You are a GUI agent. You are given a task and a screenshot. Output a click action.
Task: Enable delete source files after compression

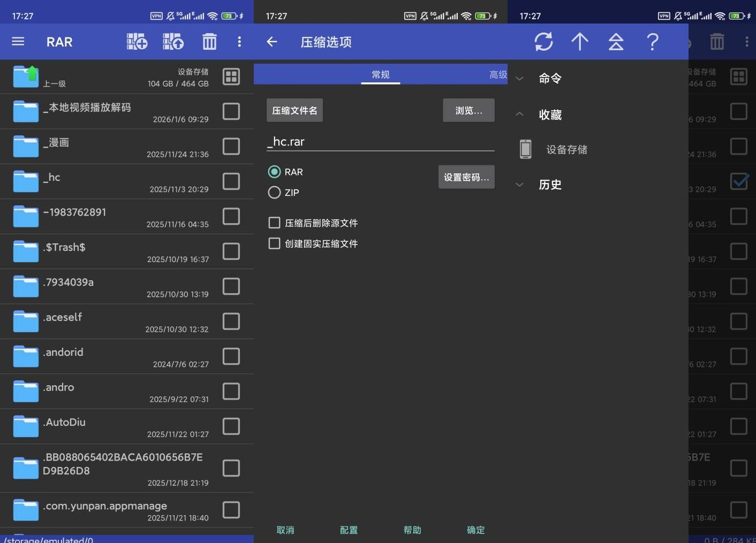(x=275, y=223)
